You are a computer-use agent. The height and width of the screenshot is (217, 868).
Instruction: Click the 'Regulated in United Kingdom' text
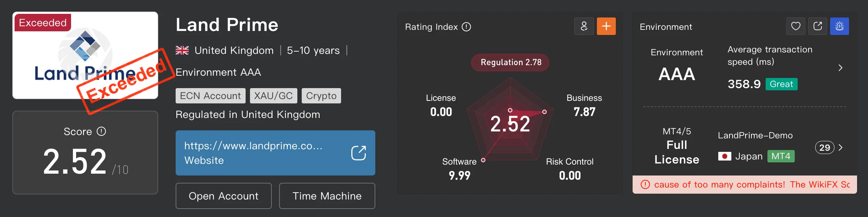tap(248, 115)
